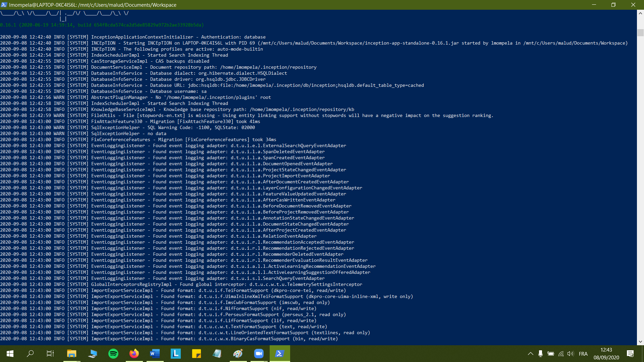Launch Firefox from the taskbar

(x=134, y=354)
